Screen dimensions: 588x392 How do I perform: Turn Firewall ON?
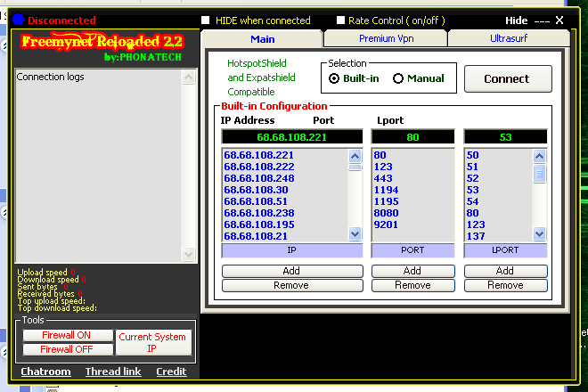[x=68, y=335]
